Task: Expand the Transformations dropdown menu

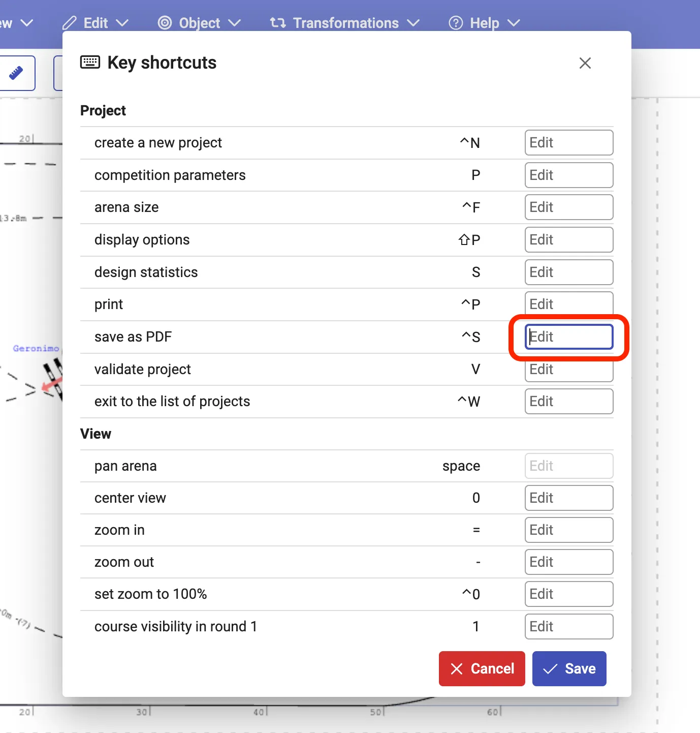Action: point(345,23)
